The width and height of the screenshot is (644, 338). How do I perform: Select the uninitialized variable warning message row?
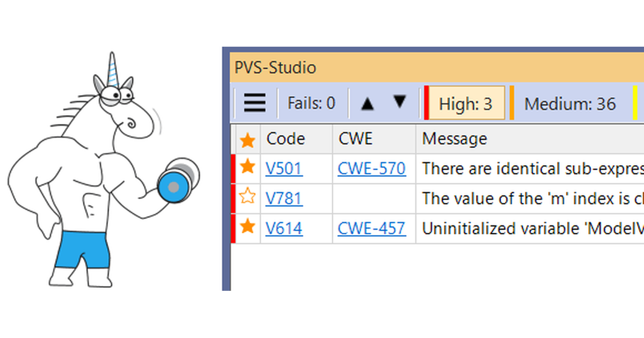pyautogui.click(x=531, y=227)
